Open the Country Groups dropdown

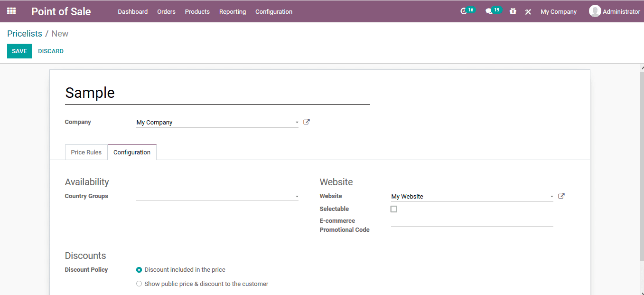pyautogui.click(x=297, y=196)
